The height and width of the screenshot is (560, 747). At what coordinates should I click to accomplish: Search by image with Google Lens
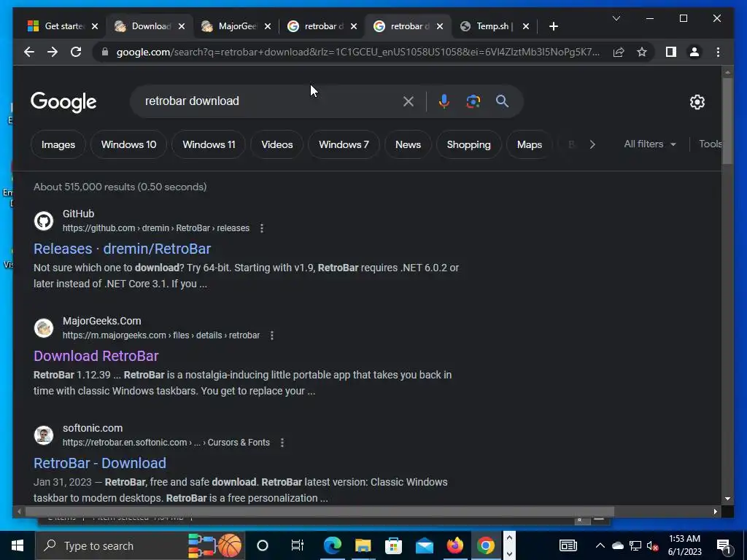point(473,101)
